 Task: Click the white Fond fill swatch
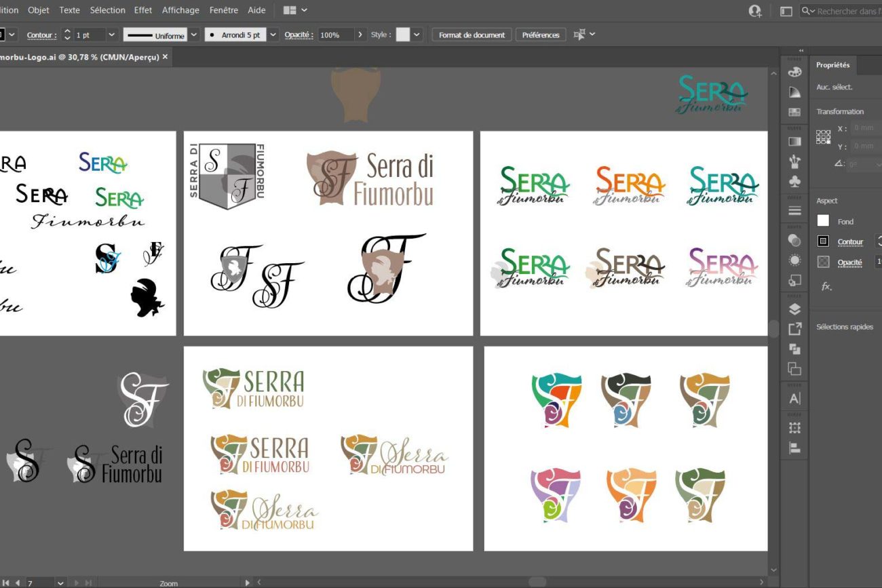click(823, 220)
